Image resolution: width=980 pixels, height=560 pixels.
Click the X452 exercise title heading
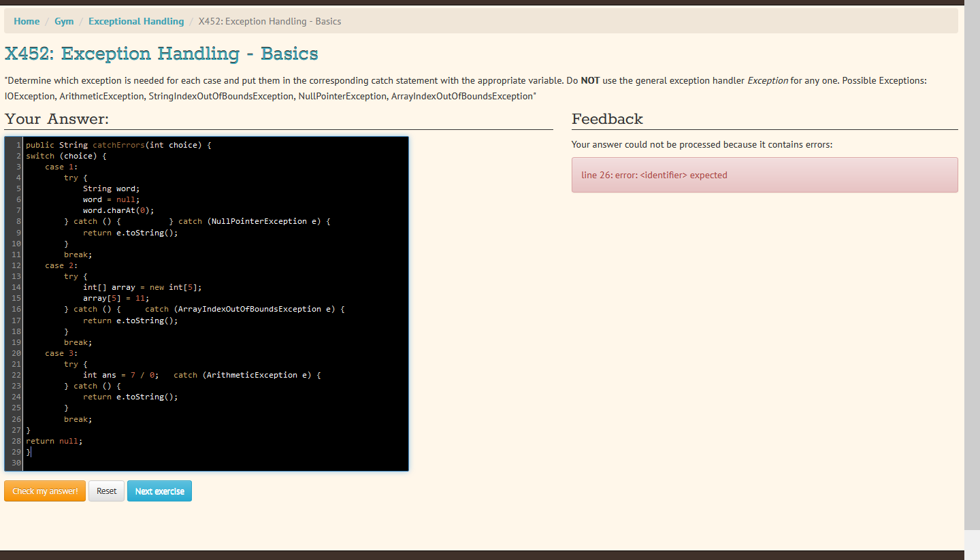[x=161, y=53]
